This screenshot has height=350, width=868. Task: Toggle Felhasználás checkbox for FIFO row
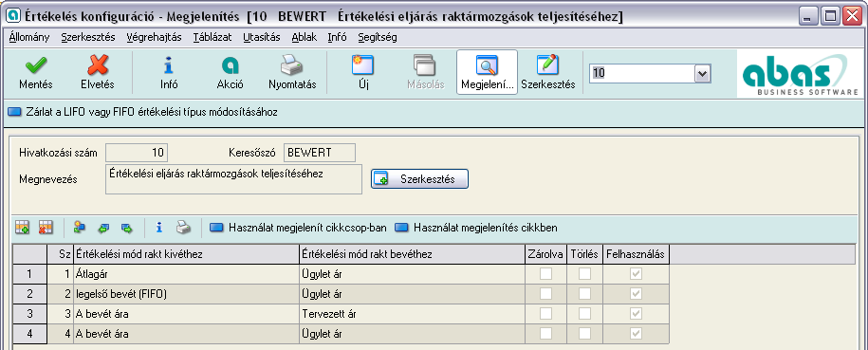(636, 293)
